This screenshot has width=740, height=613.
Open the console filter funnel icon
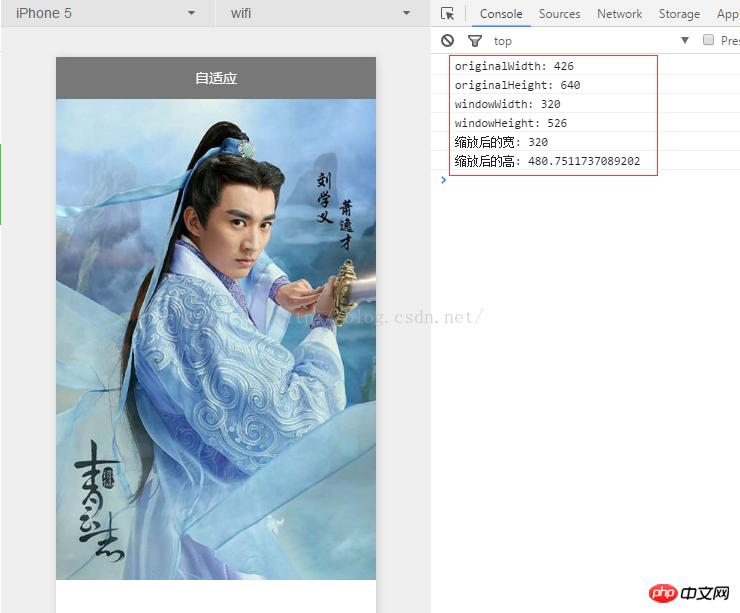tap(474, 41)
